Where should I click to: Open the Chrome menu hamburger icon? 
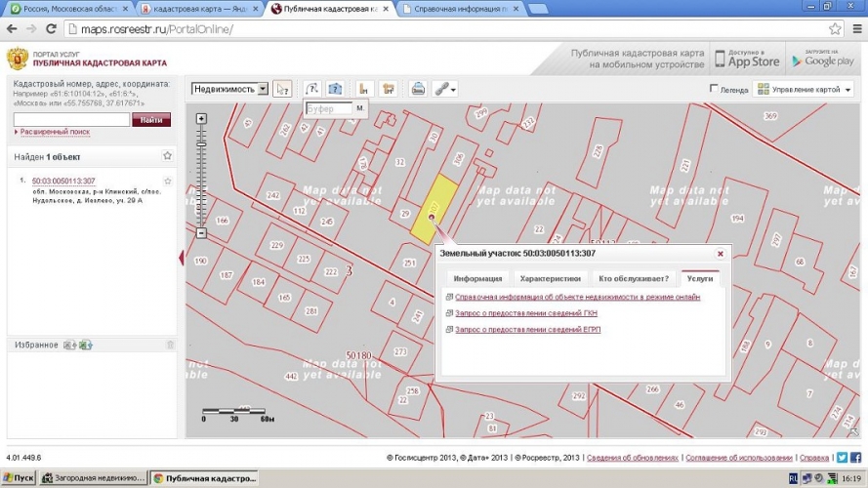[x=856, y=28]
